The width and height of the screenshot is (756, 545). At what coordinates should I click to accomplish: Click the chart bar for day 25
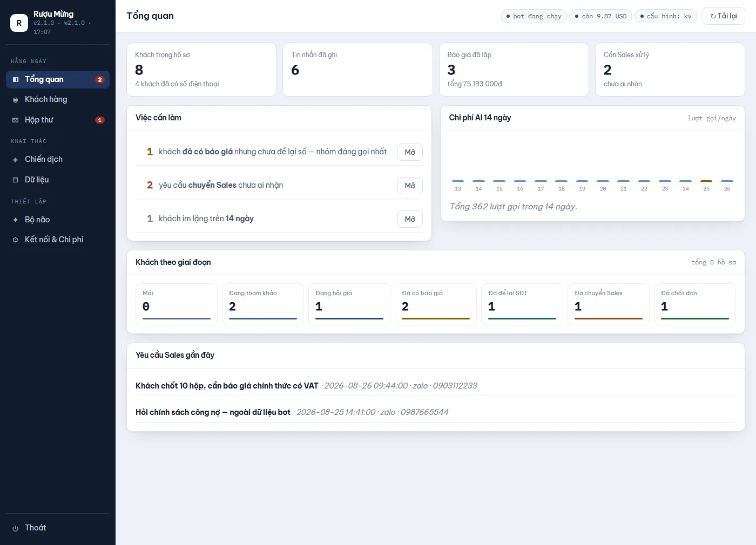[706, 181]
